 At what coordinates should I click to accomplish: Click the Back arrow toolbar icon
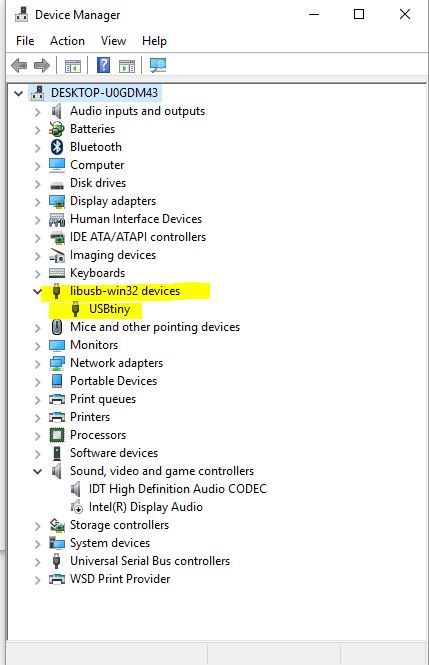pyautogui.click(x=19, y=65)
